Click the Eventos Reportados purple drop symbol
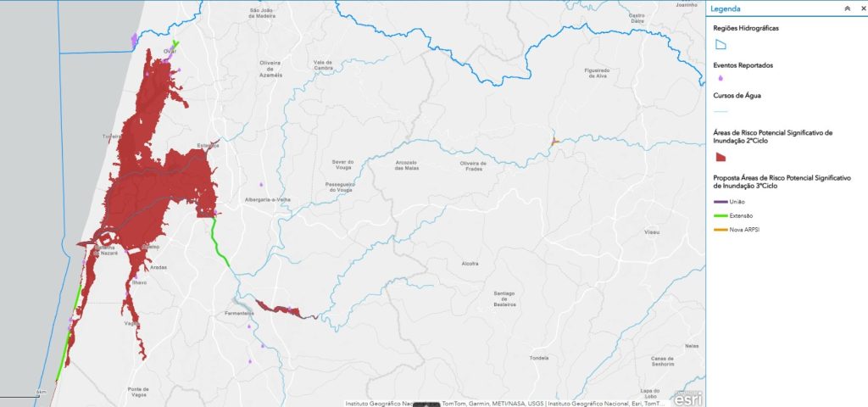Viewport: 868px width, 407px height. coord(721,78)
